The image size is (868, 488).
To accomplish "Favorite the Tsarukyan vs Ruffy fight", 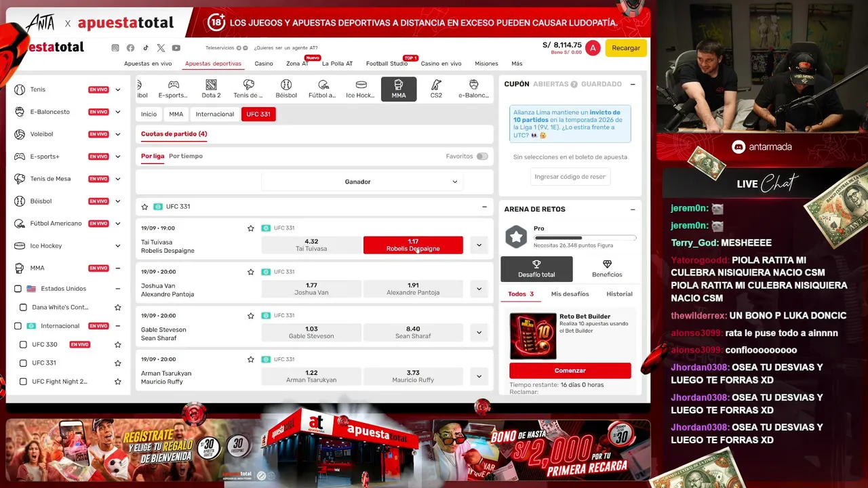I will pyautogui.click(x=251, y=359).
